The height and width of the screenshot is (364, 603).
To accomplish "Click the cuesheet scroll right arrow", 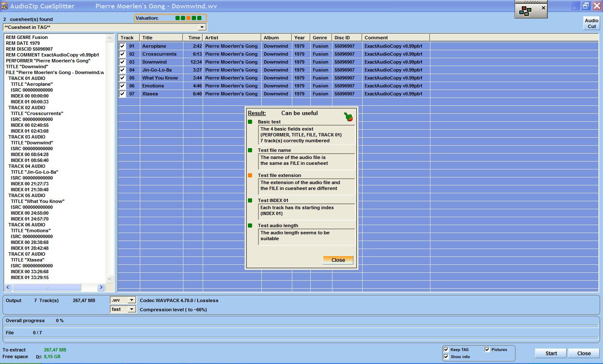I will 101,287.
